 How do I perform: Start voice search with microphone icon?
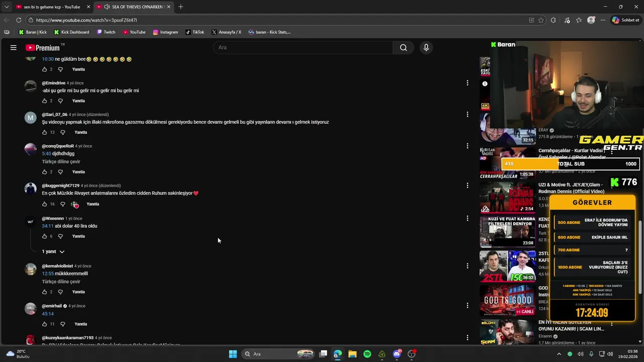tap(426, 48)
